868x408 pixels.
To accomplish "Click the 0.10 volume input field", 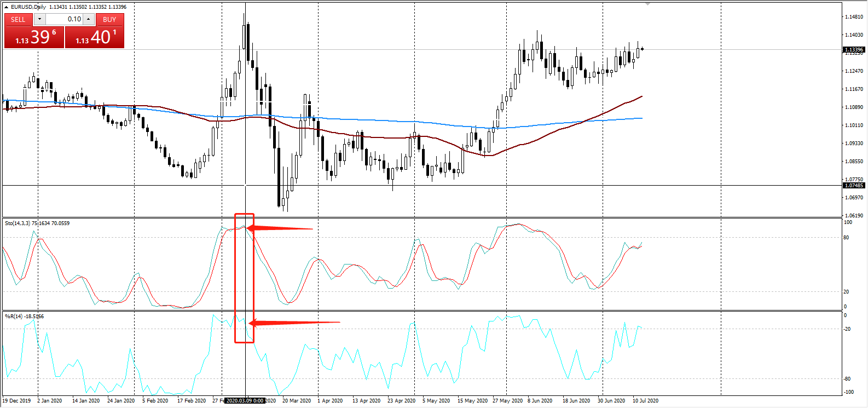I will click(65, 19).
